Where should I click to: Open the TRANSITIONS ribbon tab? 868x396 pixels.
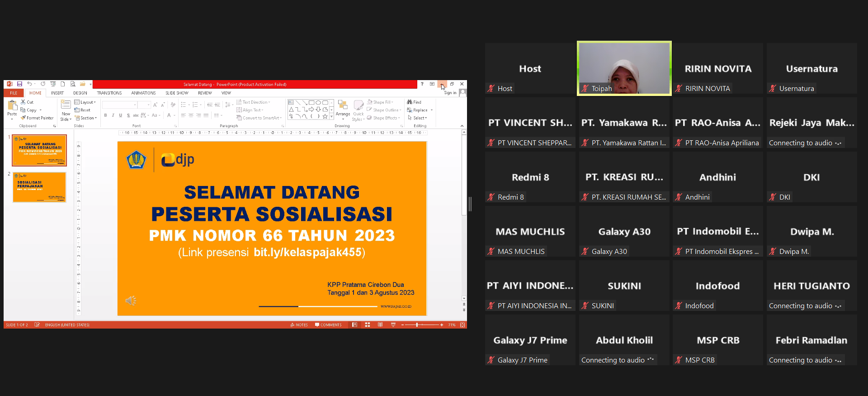point(109,93)
